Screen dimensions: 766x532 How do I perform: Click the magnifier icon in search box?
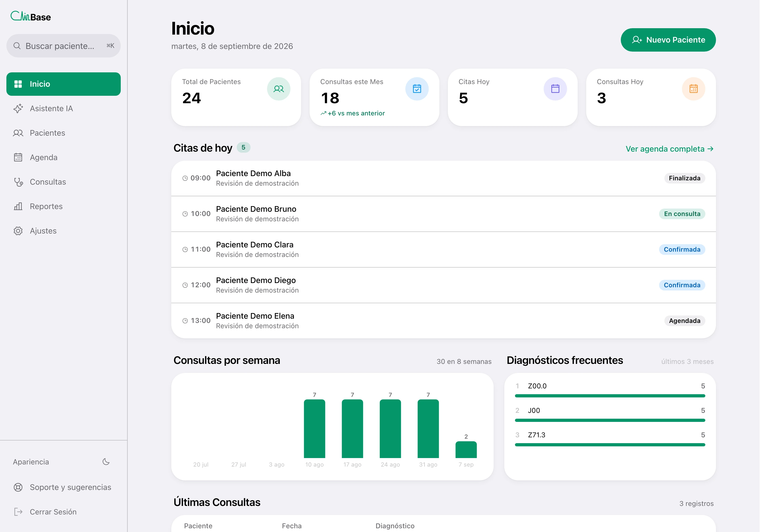(17, 46)
